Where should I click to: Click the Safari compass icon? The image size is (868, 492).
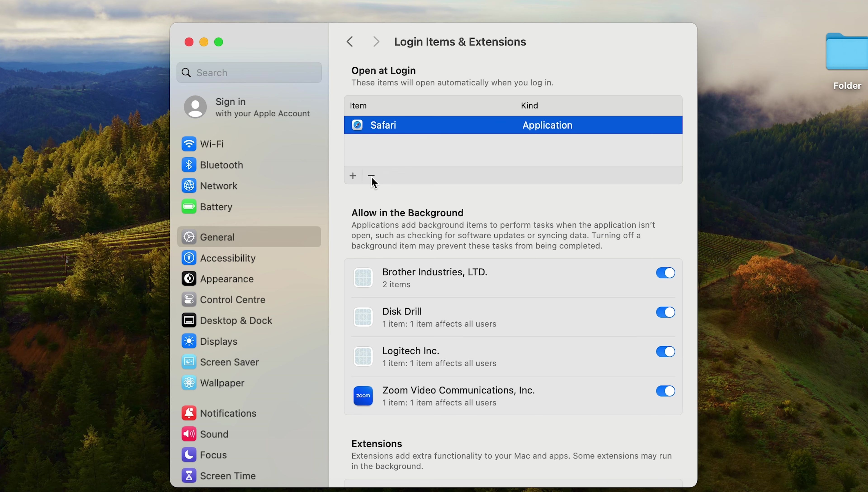click(357, 125)
